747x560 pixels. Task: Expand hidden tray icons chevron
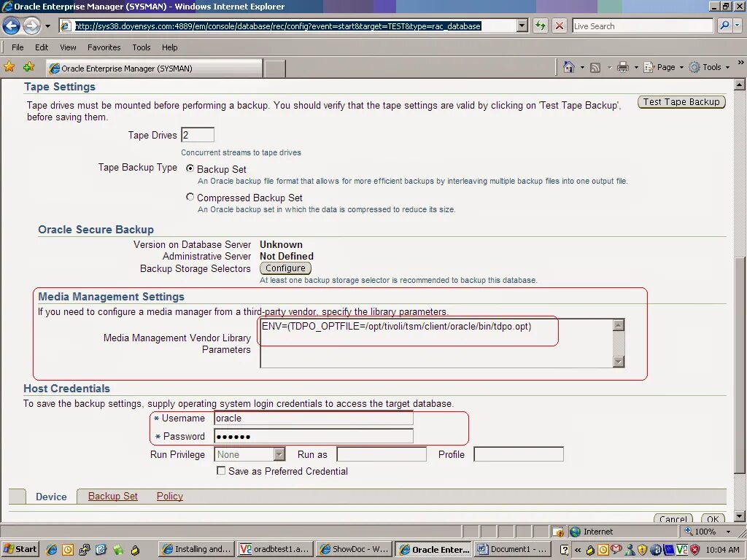point(578,550)
